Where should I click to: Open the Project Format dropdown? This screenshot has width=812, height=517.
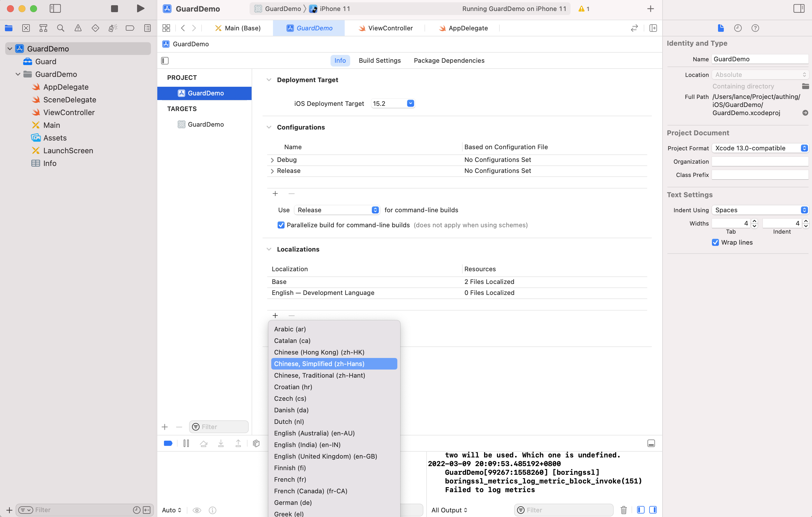760,148
